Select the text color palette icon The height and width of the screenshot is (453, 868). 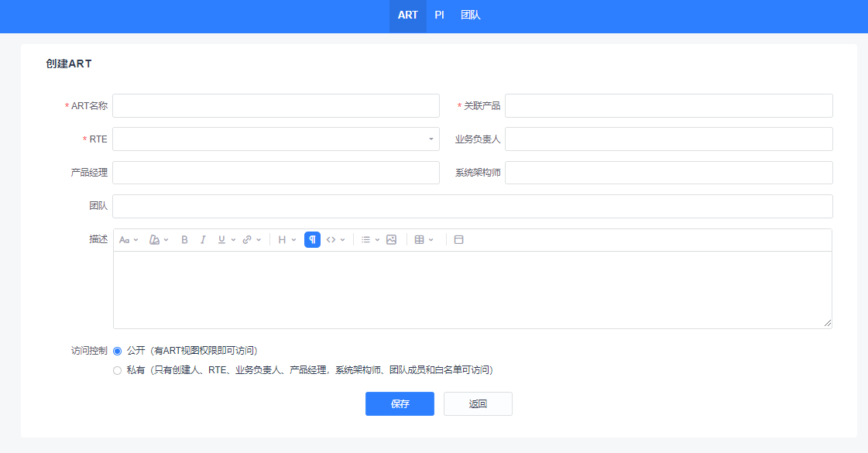(154, 240)
